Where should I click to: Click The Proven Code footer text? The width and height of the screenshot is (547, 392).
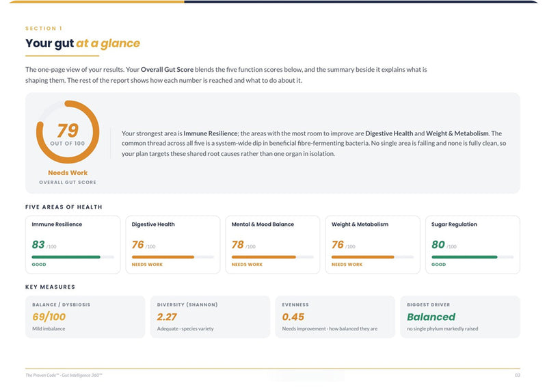tap(64, 376)
